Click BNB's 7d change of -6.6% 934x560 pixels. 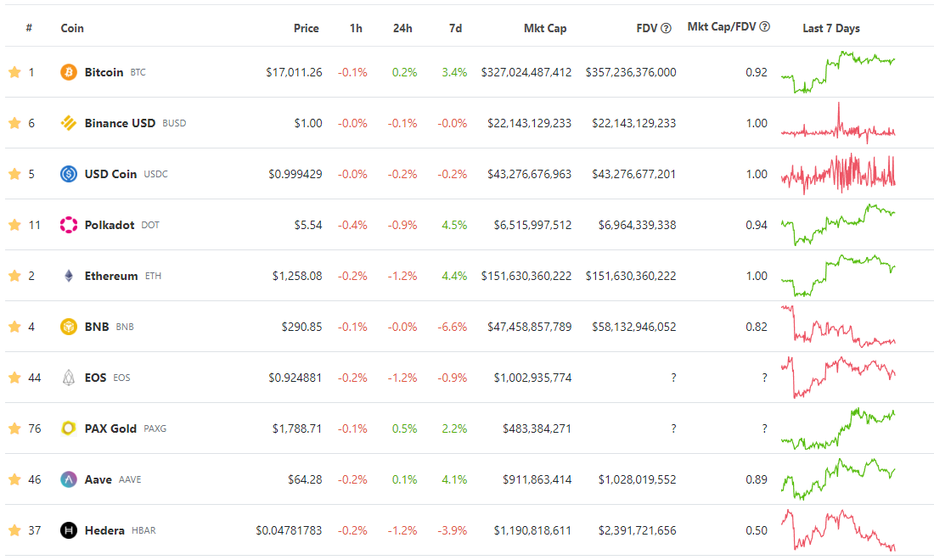[452, 327]
